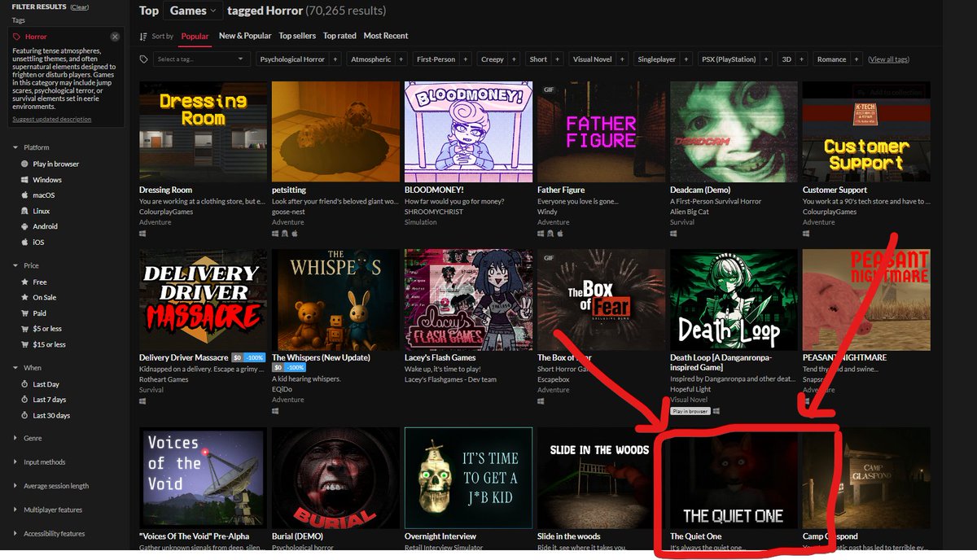
Task: Add the PSX (PlayStation) tag with plus
Action: 766,59
